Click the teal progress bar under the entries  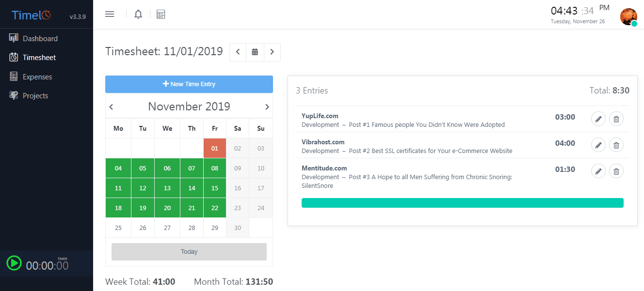[x=463, y=202]
